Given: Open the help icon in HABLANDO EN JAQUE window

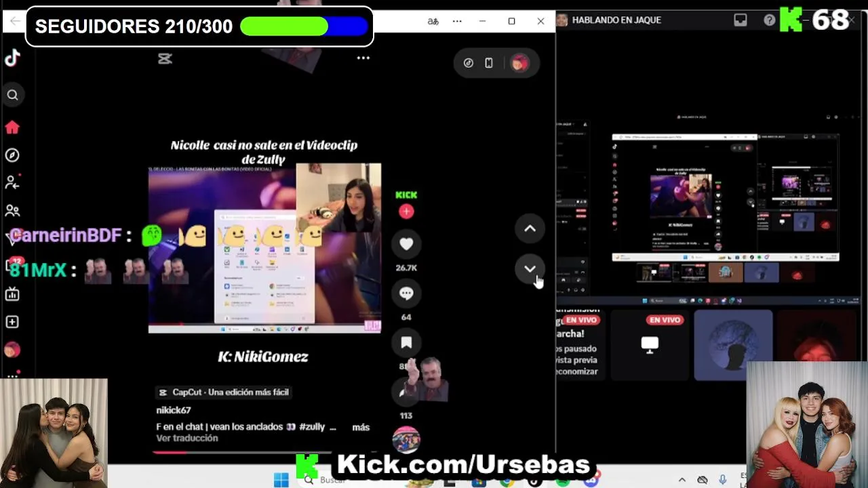Looking at the screenshot, I should coord(769,20).
